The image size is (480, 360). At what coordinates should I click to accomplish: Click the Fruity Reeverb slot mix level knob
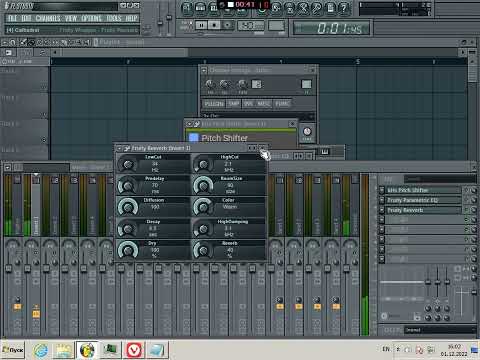[x=473, y=210]
